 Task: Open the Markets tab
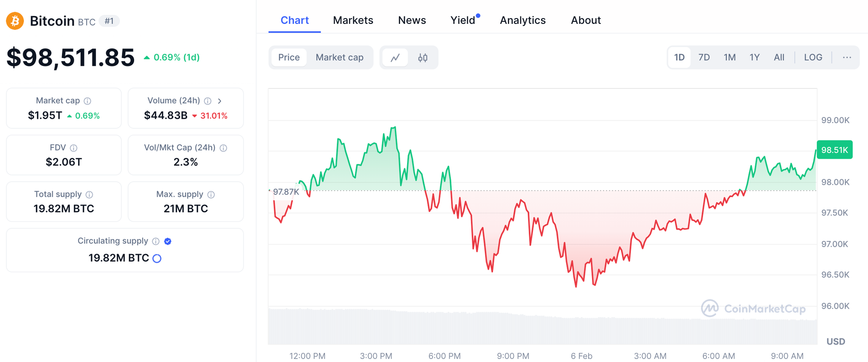coord(353,20)
